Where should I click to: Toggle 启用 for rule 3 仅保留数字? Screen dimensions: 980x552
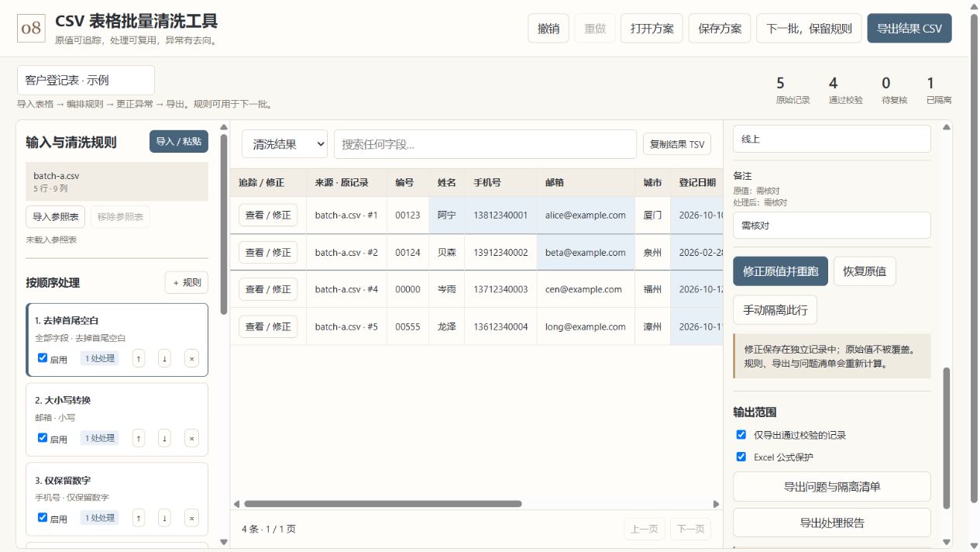point(43,518)
